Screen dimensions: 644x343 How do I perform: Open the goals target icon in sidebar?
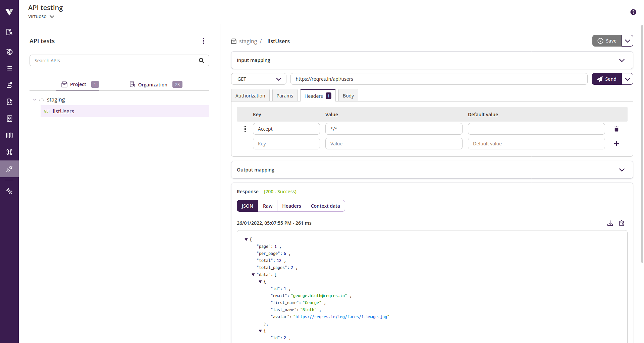pyautogui.click(x=9, y=52)
